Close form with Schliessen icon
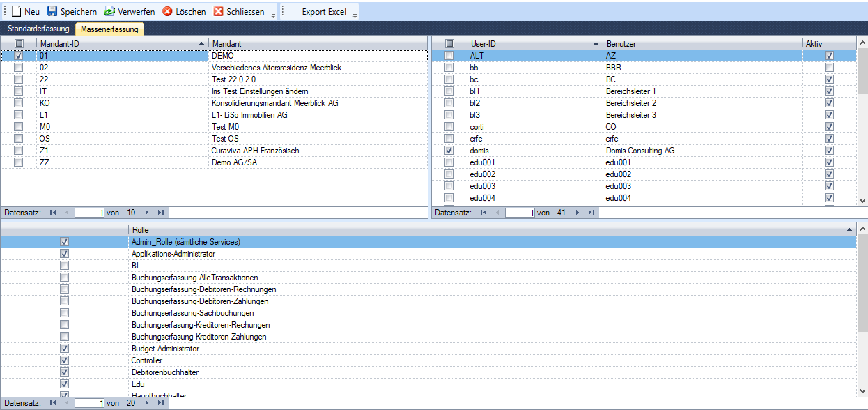Viewport: 868px width, 410px height. (219, 12)
